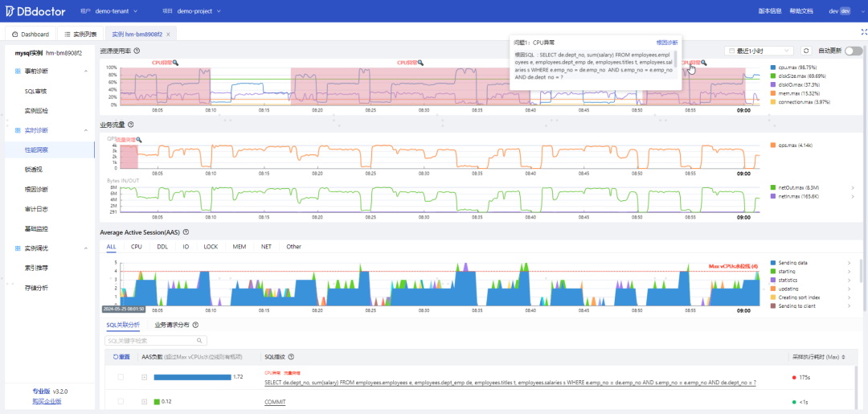Switch to the LOCK tab in AAS
This screenshot has width=868, height=414.
(x=211, y=247)
